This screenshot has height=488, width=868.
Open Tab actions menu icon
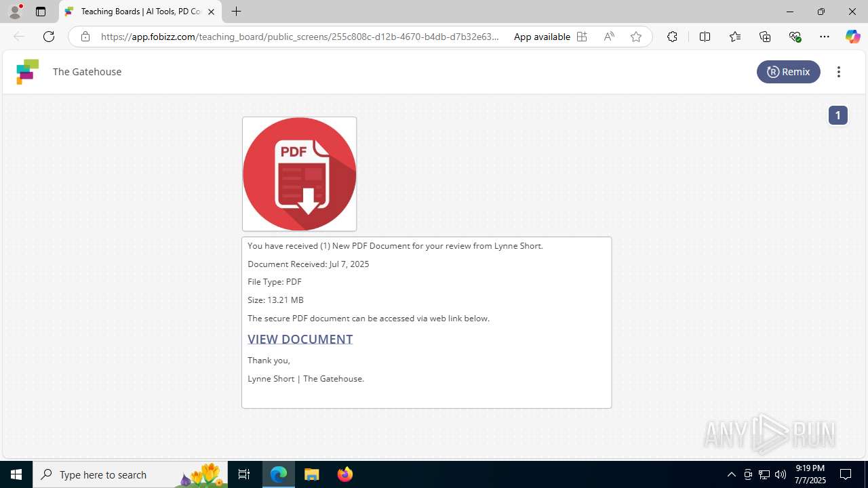[41, 12]
